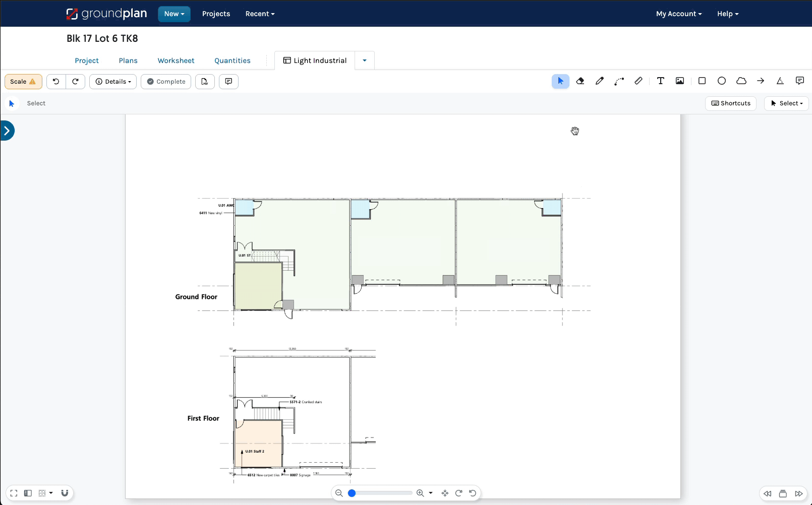Toggle the side panel layout icon
The width and height of the screenshot is (812, 505).
click(x=28, y=493)
